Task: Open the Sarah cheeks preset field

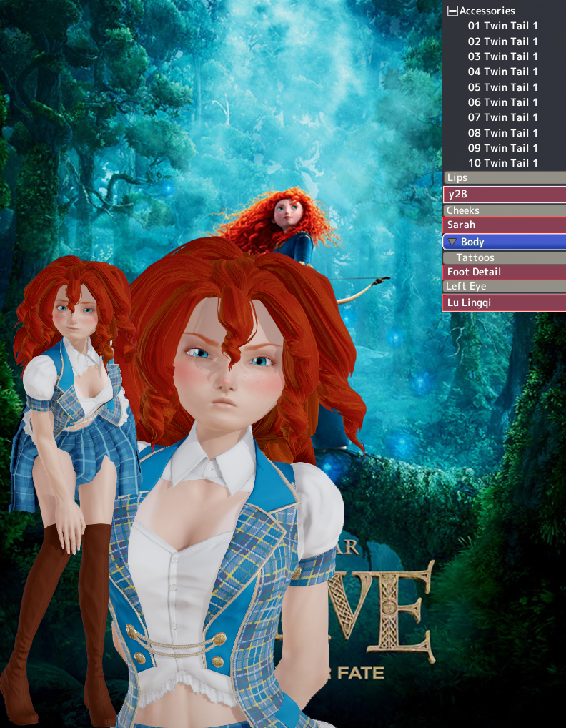Action: (505, 225)
